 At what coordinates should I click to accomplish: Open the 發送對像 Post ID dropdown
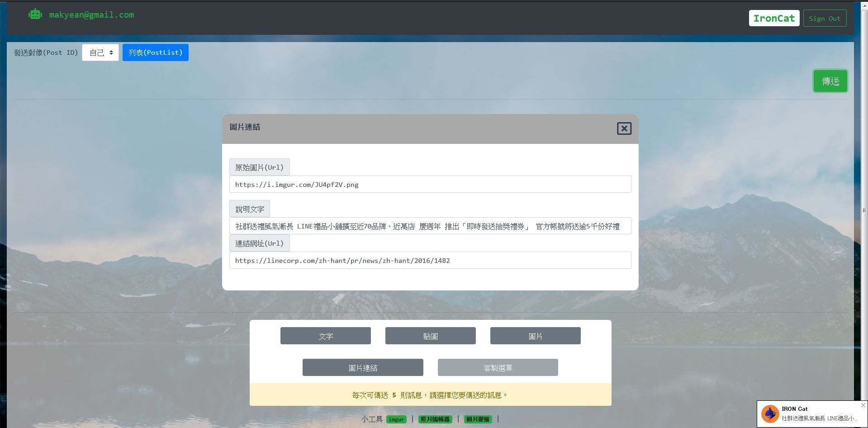pyautogui.click(x=100, y=52)
